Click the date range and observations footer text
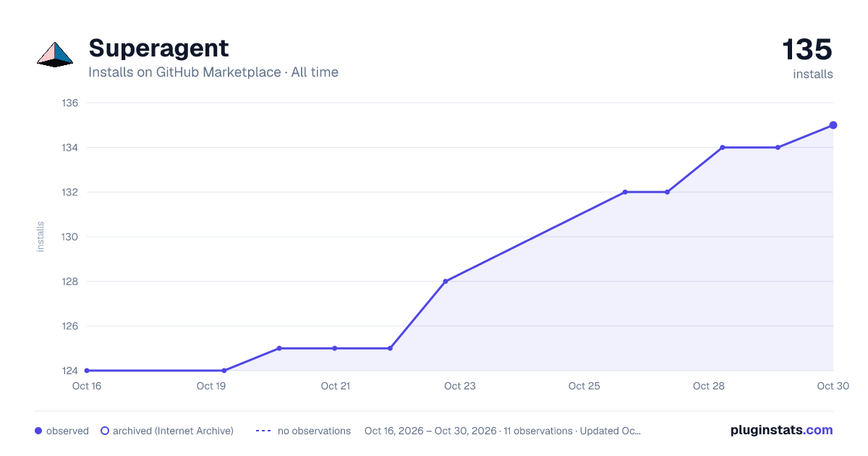Screen dimensions: 868x456 pos(503,431)
